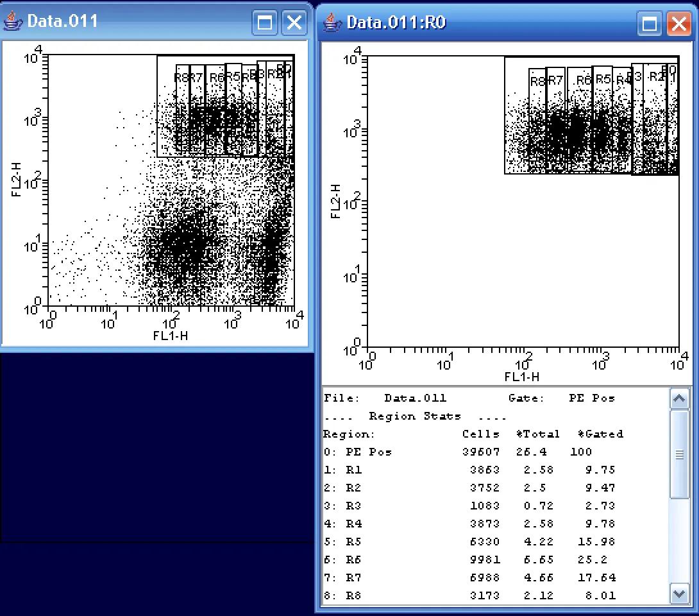Select the '2: R2' row label
The width and height of the screenshot is (699, 616).
[x=343, y=488]
